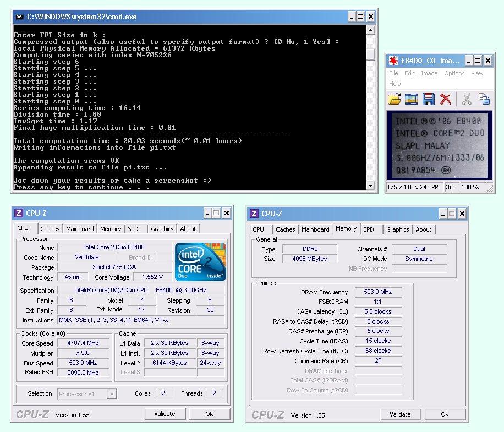
Task: Switch to Caches tab in left CPU-Z
Action: coord(50,229)
